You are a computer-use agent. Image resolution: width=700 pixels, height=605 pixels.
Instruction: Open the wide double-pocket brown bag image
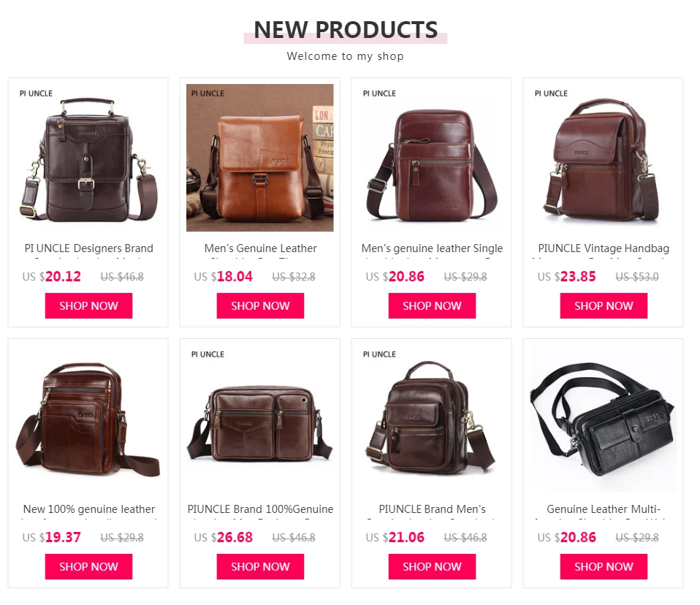[x=260, y=419]
